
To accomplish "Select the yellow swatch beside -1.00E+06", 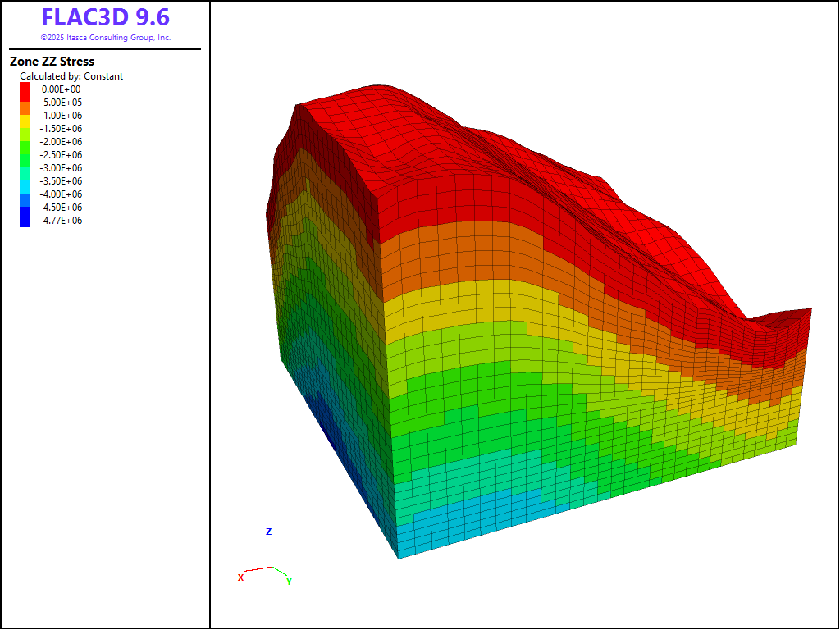I will 25,116.
